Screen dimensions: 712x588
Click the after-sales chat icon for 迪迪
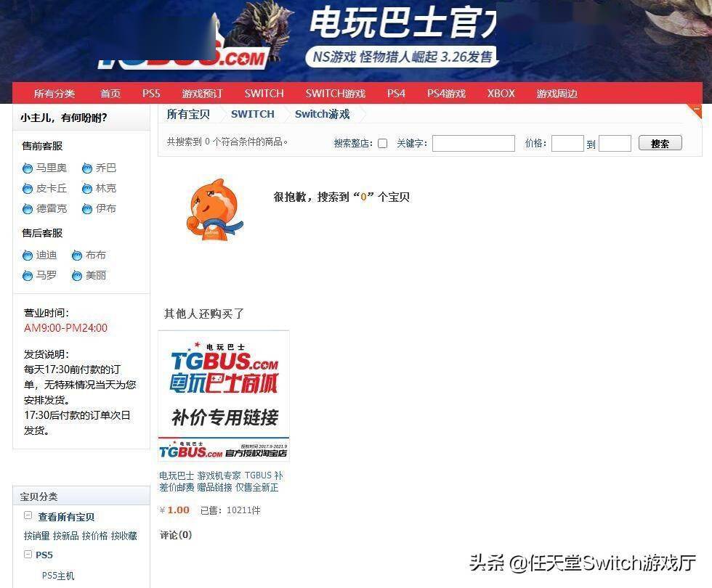[28, 256]
